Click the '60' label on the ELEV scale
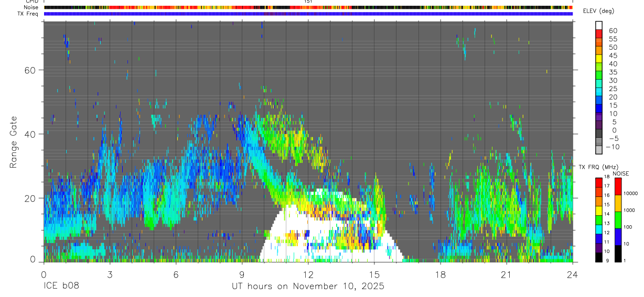 [x=612, y=31]
